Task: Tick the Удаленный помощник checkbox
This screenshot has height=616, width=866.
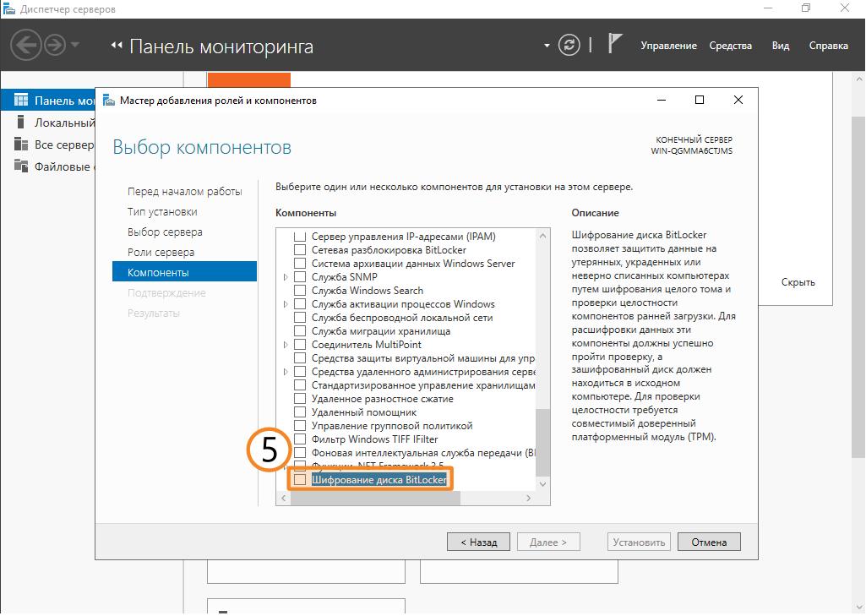Action: tap(299, 412)
